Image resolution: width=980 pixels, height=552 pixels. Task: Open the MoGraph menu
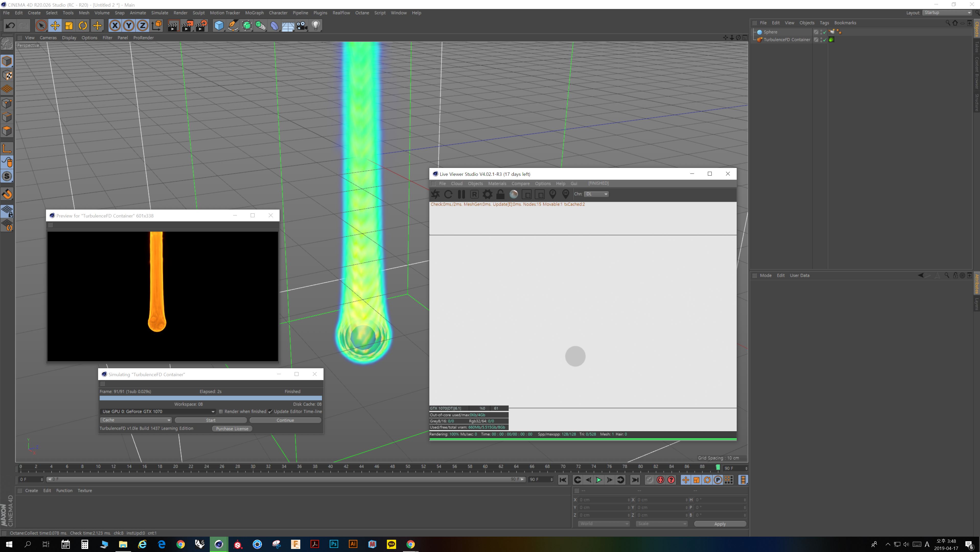(x=254, y=13)
